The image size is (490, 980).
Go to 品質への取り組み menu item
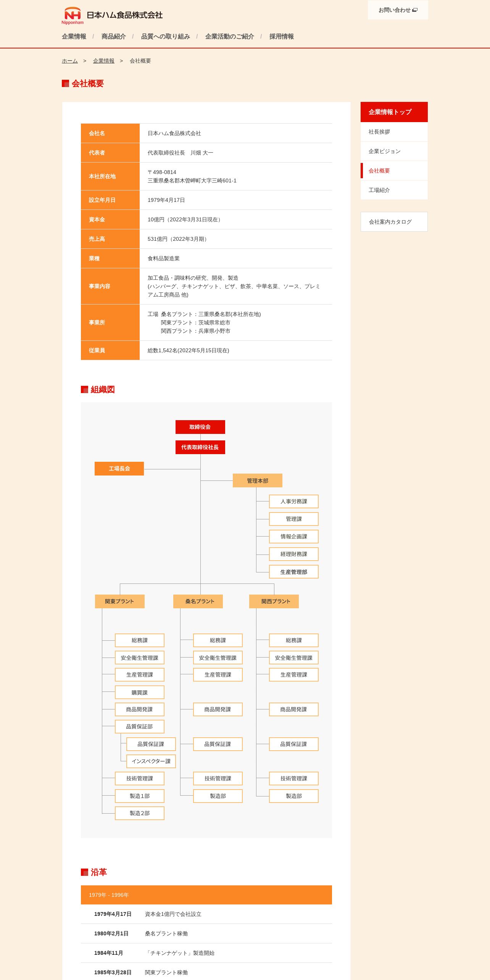pos(166,37)
